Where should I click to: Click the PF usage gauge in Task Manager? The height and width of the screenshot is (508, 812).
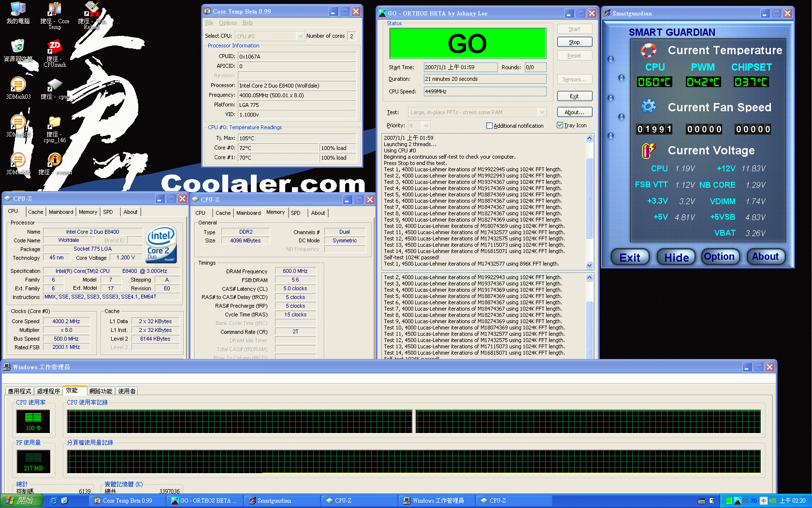pos(33,461)
